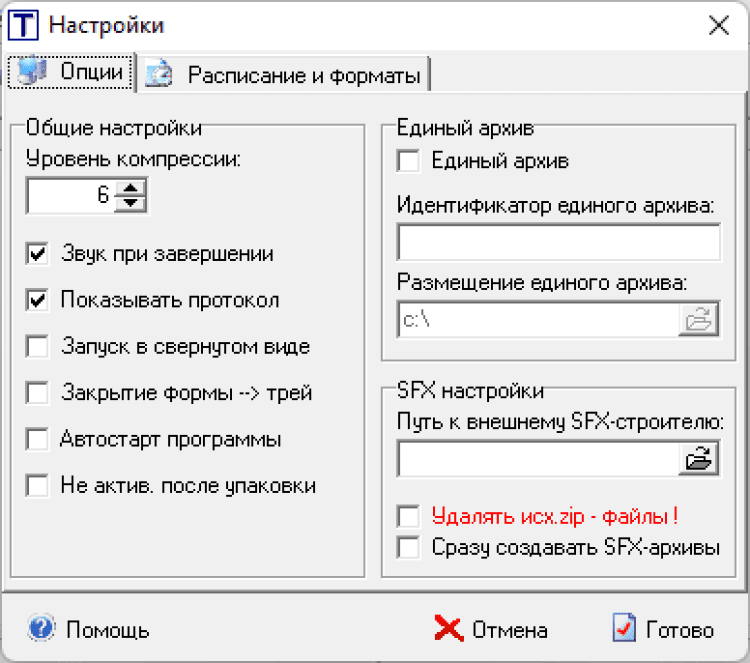
Task: Click the Помощь help icon
Action: 41,629
